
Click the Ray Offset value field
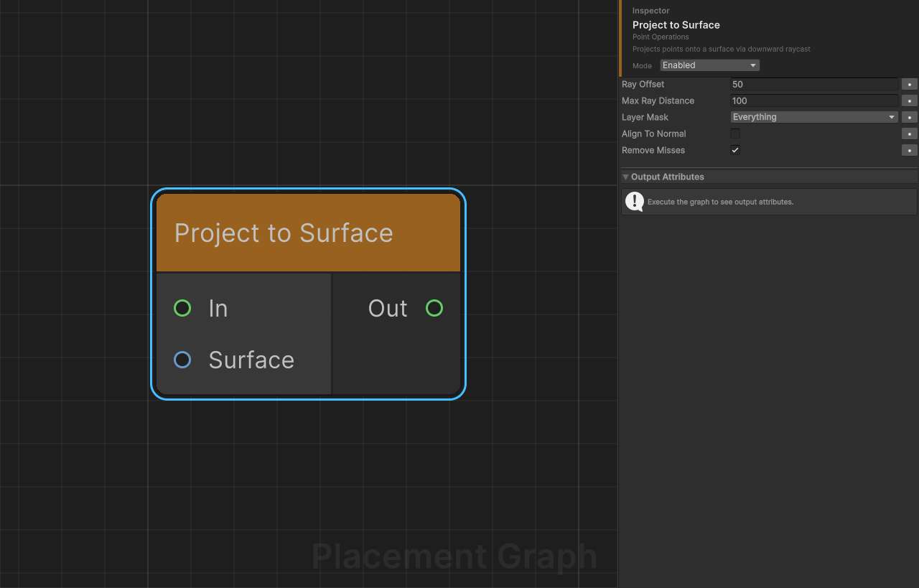pyautogui.click(x=814, y=84)
